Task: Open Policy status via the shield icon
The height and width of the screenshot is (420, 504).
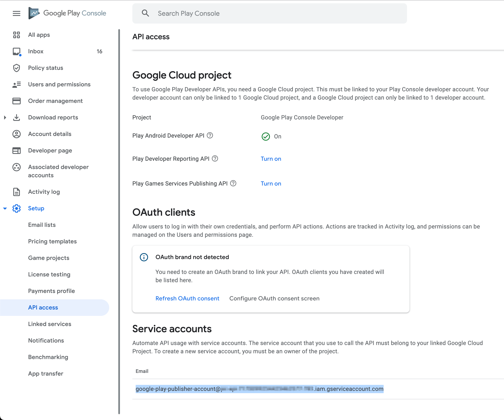Action: pos(16,68)
